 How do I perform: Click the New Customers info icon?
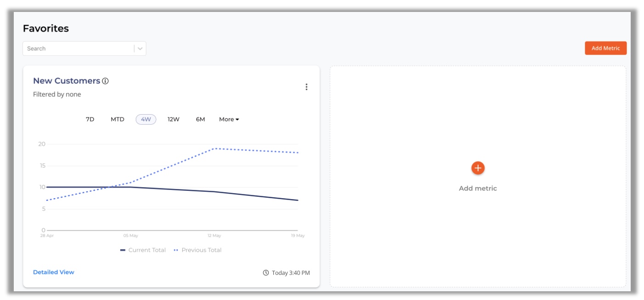(x=105, y=81)
